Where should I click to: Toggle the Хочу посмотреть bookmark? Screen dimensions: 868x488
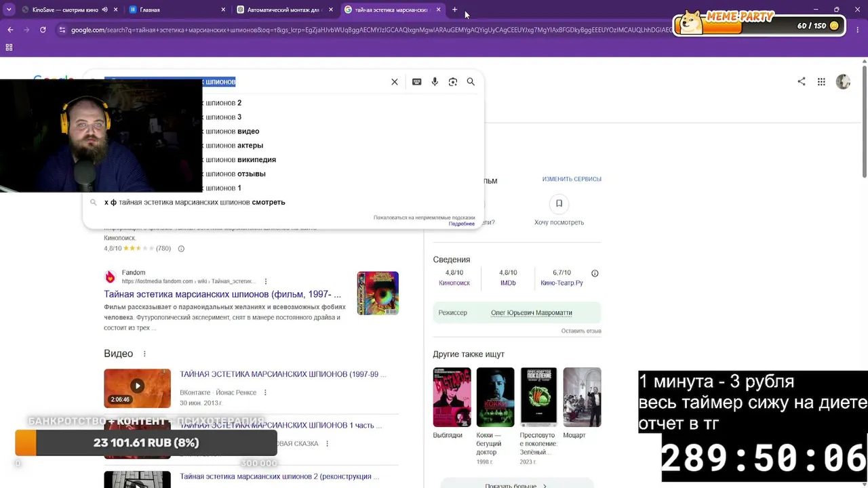click(x=559, y=203)
